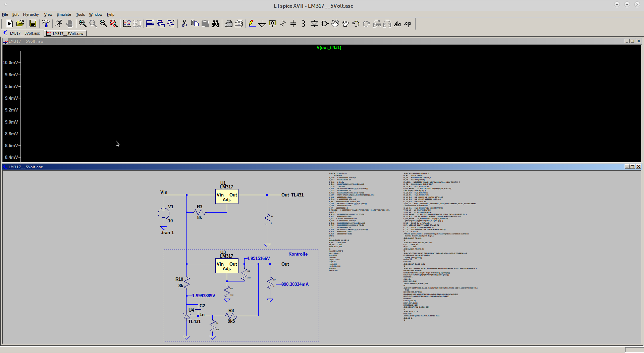
Task: Open the Tools menu
Action: tap(80, 14)
